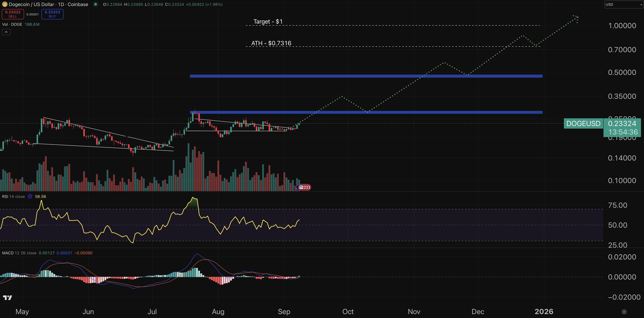This screenshot has width=644, height=318.
Task: Collapse the volume pane using the chevron button
Action: tap(6, 32)
